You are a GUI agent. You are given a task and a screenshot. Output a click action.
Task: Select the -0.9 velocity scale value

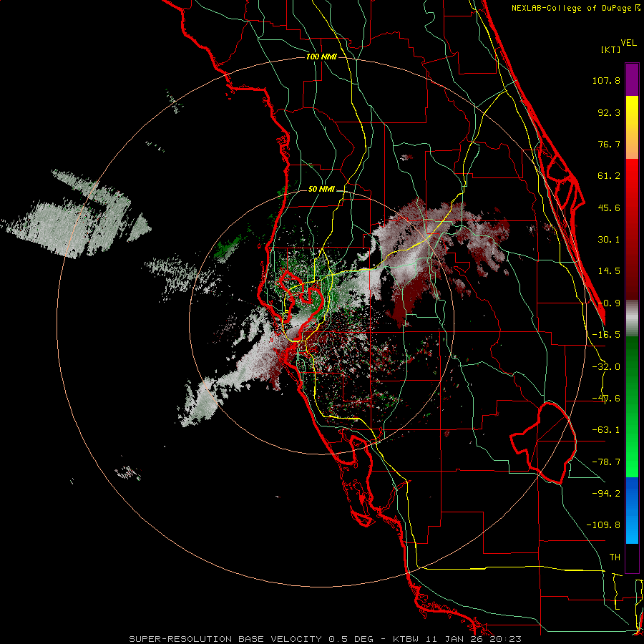[x=609, y=303]
